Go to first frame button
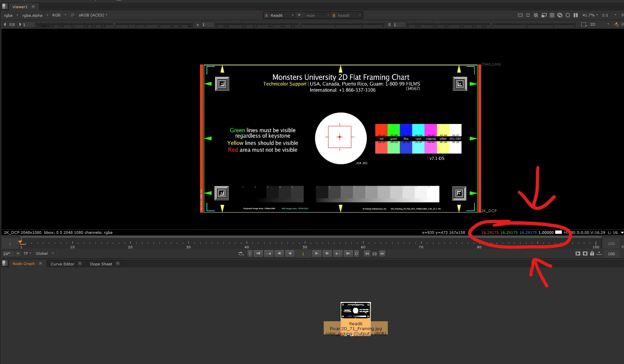The height and width of the screenshot is (364, 624). [258, 254]
